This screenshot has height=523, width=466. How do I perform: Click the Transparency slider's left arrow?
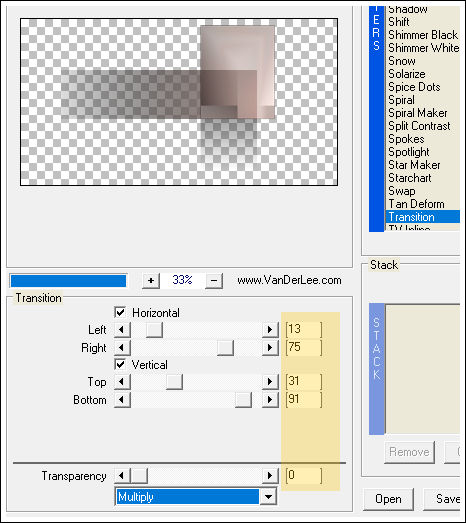[x=122, y=476]
